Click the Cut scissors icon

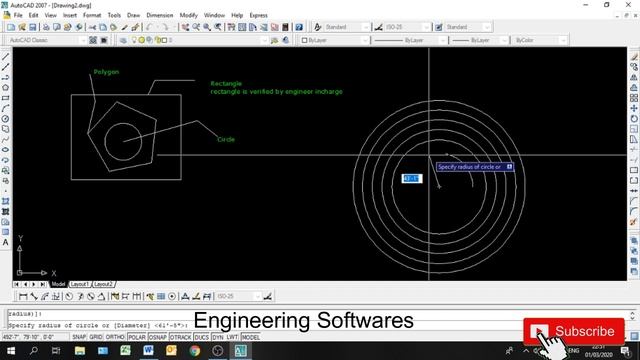pyautogui.click(x=93, y=27)
